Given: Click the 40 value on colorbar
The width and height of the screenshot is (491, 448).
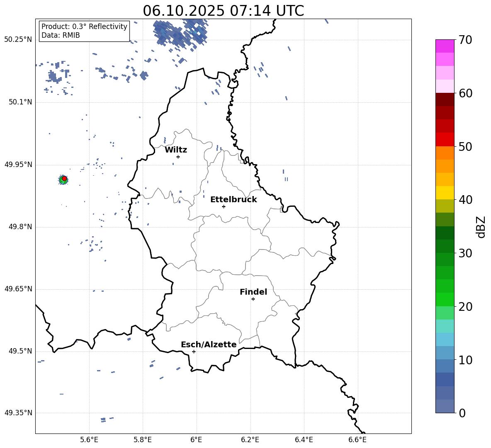Looking at the screenshot, I should point(465,200).
